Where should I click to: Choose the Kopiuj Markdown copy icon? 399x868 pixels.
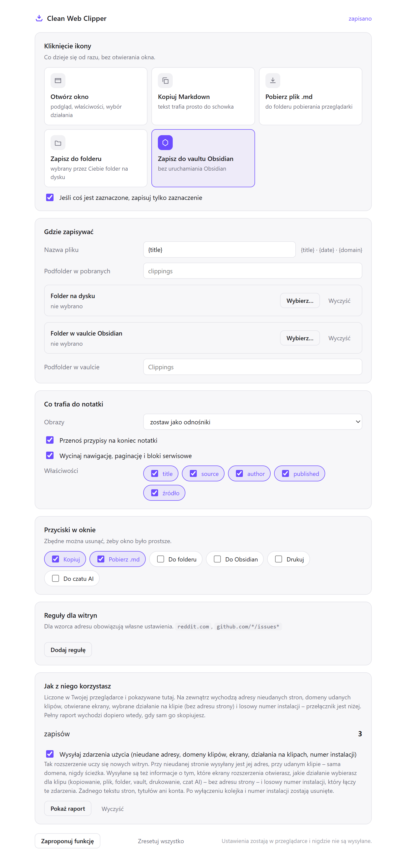pyautogui.click(x=165, y=81)
